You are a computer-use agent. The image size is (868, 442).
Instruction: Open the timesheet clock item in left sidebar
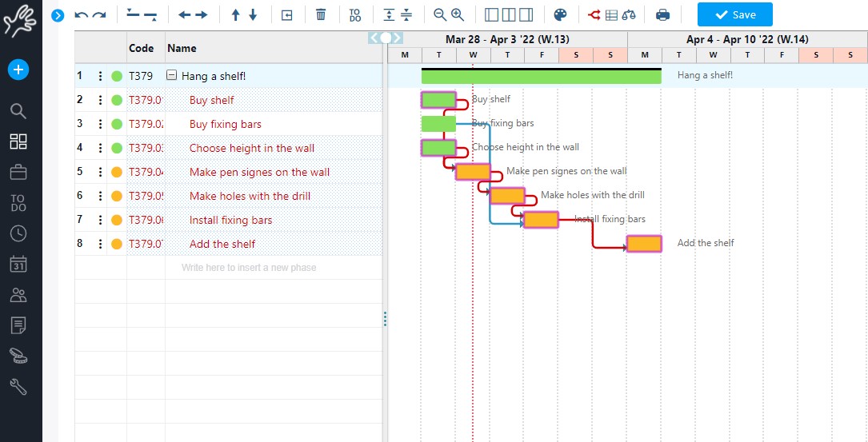click(18, 233)
